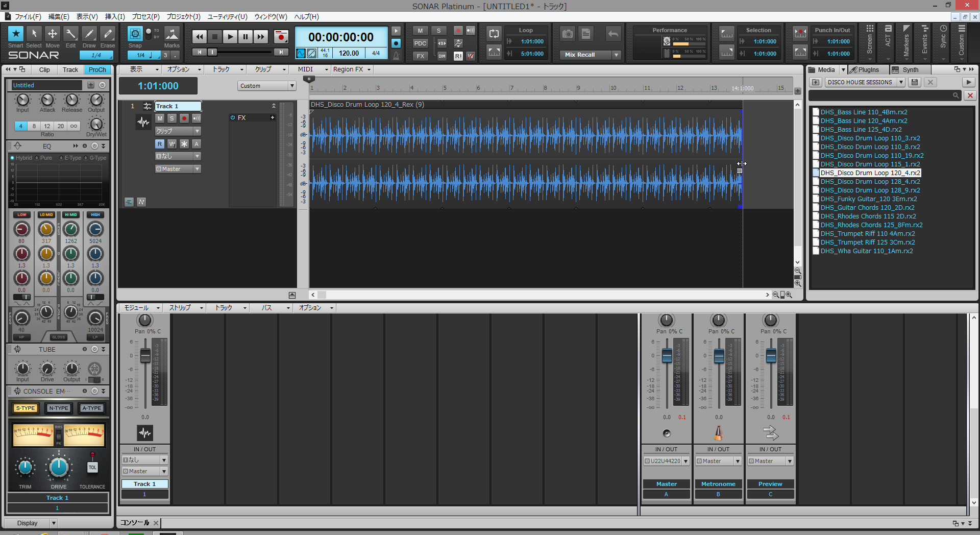This screenshot has width=980, height=535.
Task: Click the Record transport button
Action: click(x=281, y=37)
